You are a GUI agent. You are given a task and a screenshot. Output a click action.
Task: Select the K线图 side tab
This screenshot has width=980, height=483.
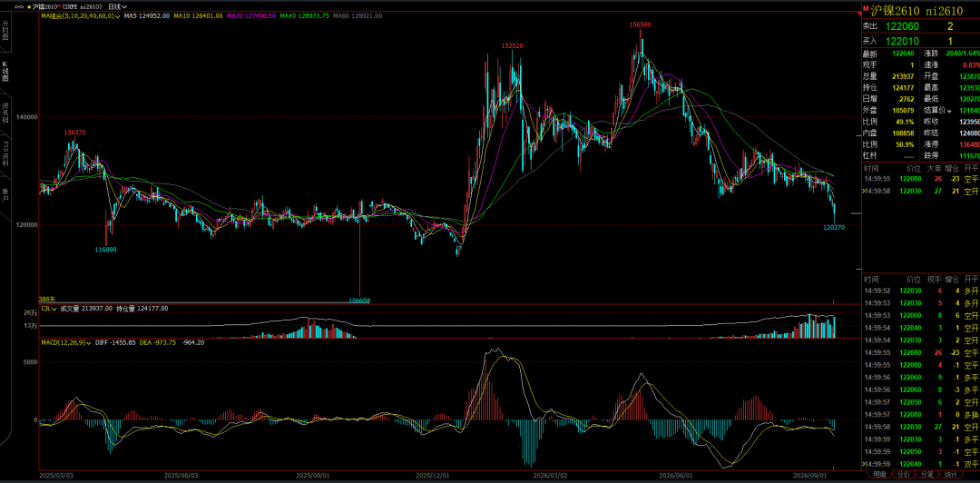[5, 72]
